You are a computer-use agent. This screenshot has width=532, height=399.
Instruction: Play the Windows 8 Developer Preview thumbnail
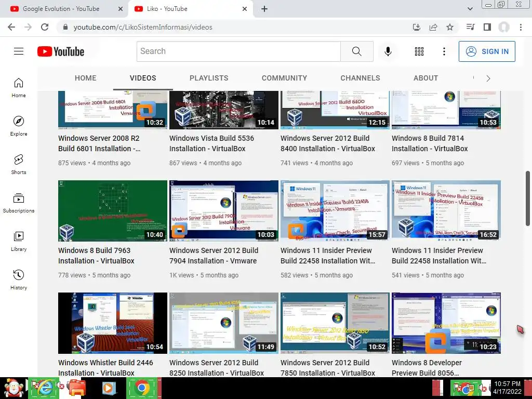[x=446, y=323]
